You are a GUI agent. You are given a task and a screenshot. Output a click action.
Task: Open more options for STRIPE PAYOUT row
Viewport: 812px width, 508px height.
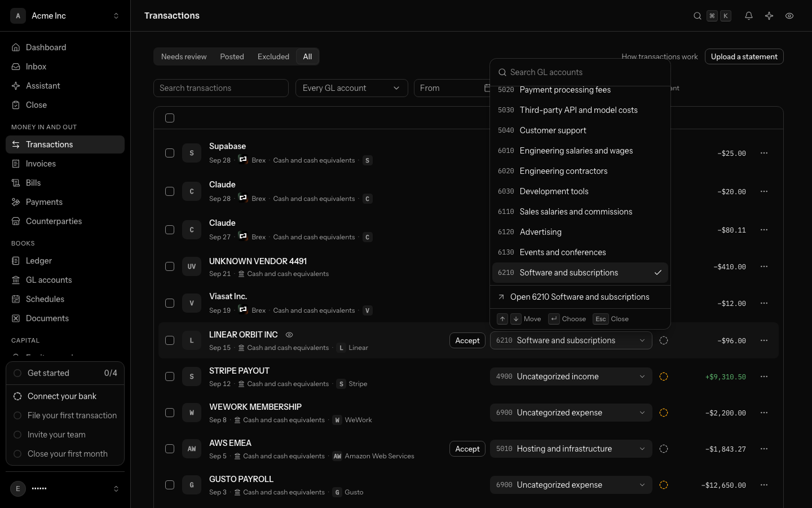point(764,376)
